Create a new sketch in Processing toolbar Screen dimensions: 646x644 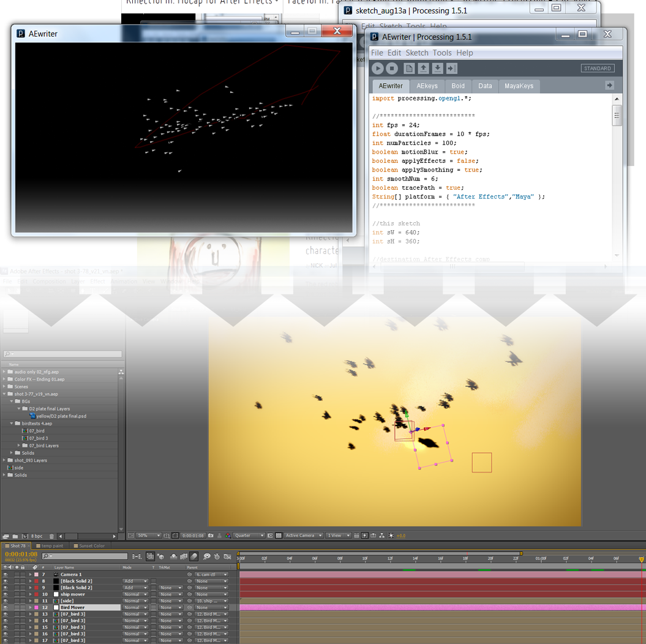pyautogui.click(x=408, y=69)
